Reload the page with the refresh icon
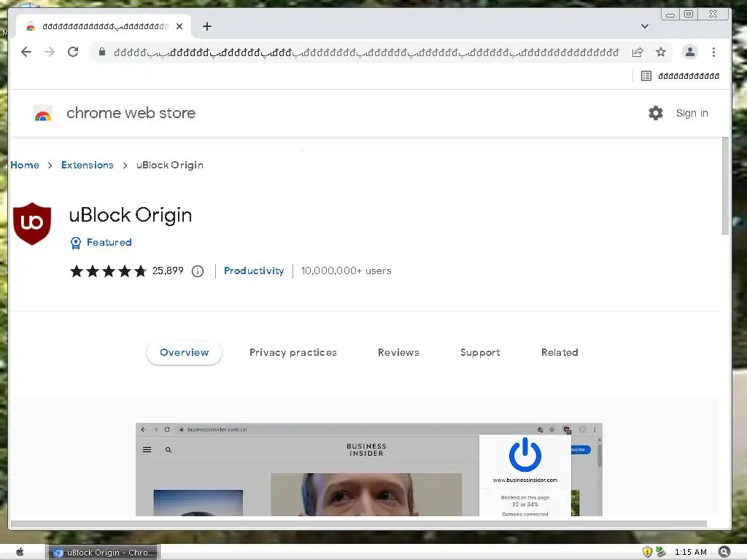 (x=73, y=52)
